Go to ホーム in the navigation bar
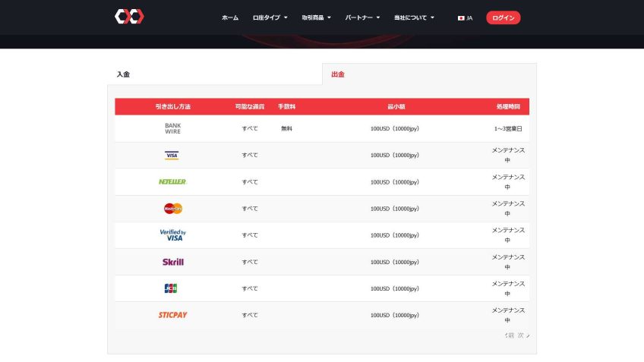644x362 pixels. pos(230,17)
